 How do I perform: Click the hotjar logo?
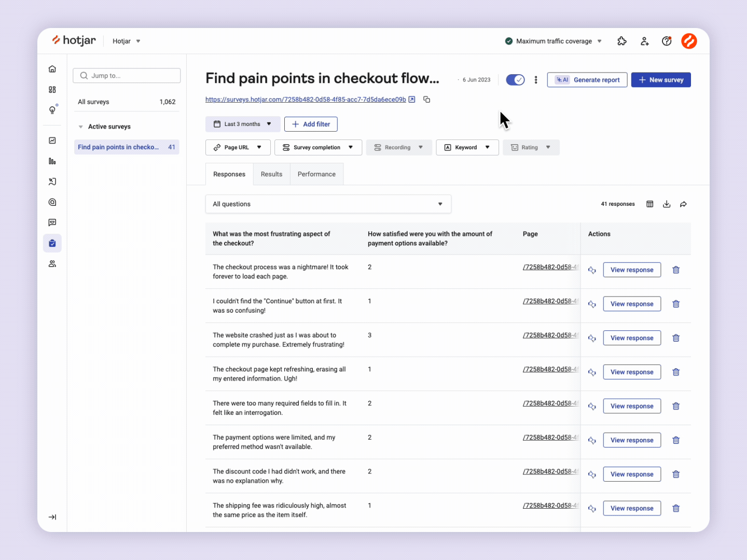[74, 40]
